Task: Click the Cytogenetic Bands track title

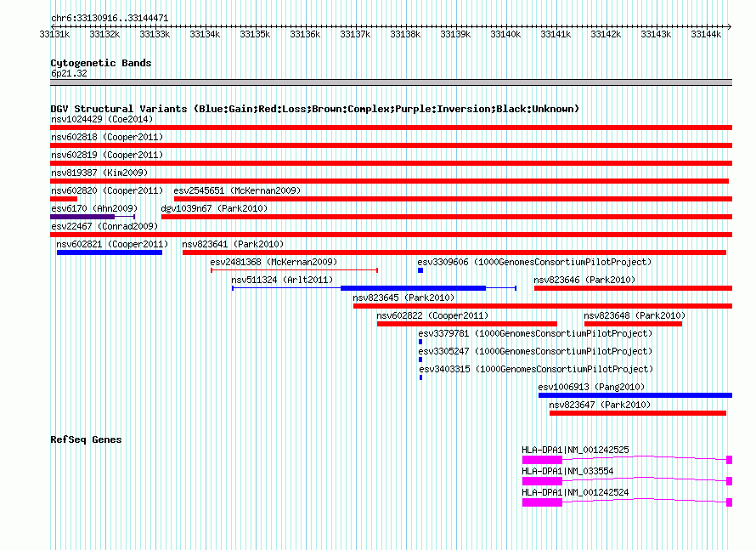Action: coord(101,63)
